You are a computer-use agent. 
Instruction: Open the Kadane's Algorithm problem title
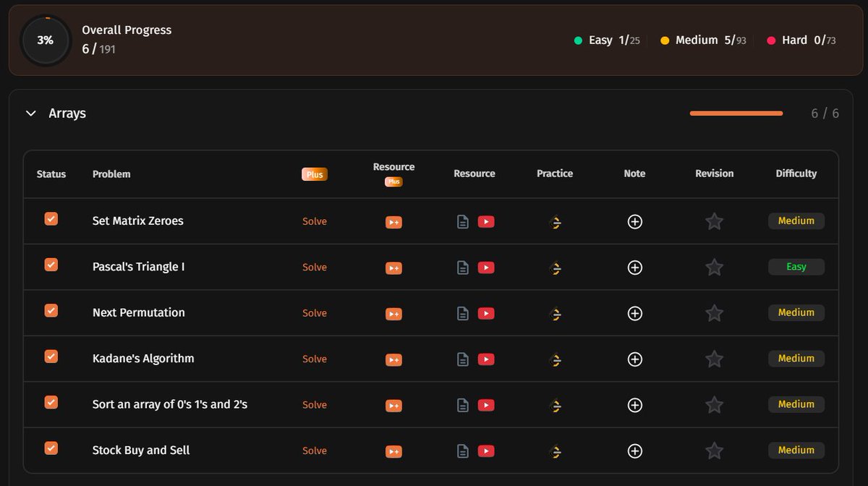click(x=143, y=359)
